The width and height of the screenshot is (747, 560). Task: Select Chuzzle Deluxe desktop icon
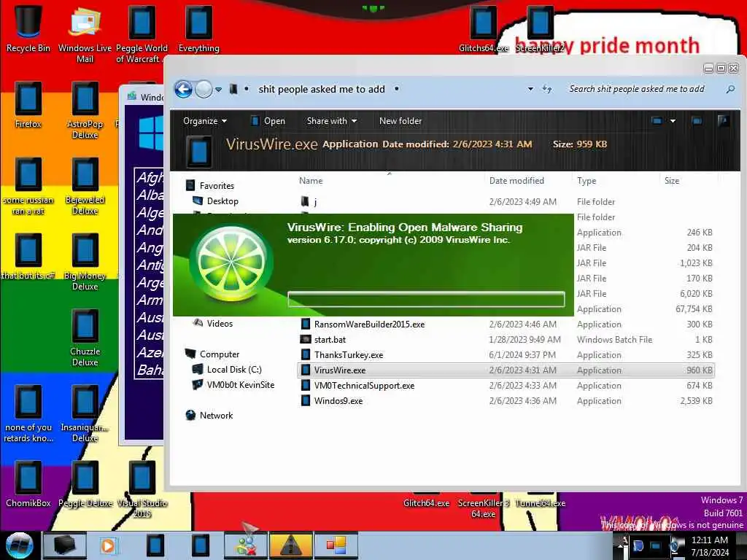85,338
